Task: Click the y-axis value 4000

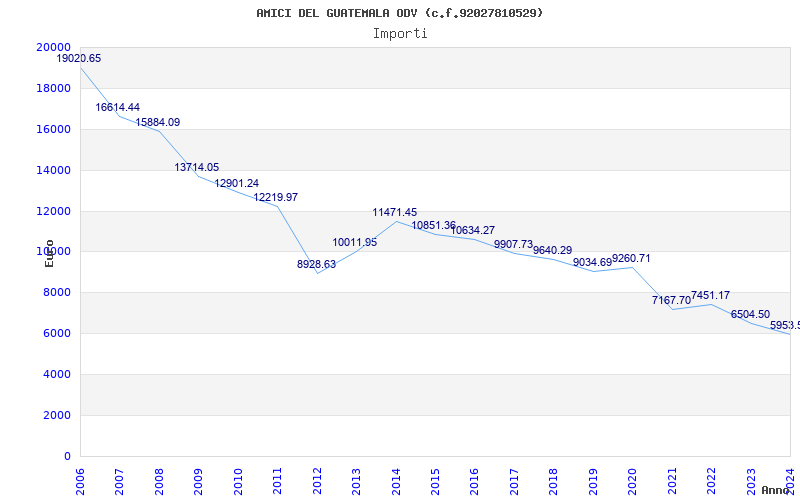Action: point(57,374)
